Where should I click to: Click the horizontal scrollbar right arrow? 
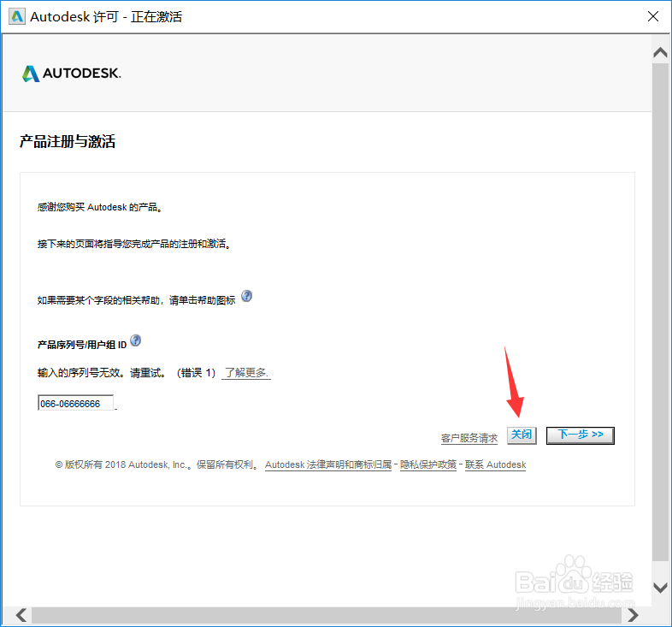pos(633,615)
